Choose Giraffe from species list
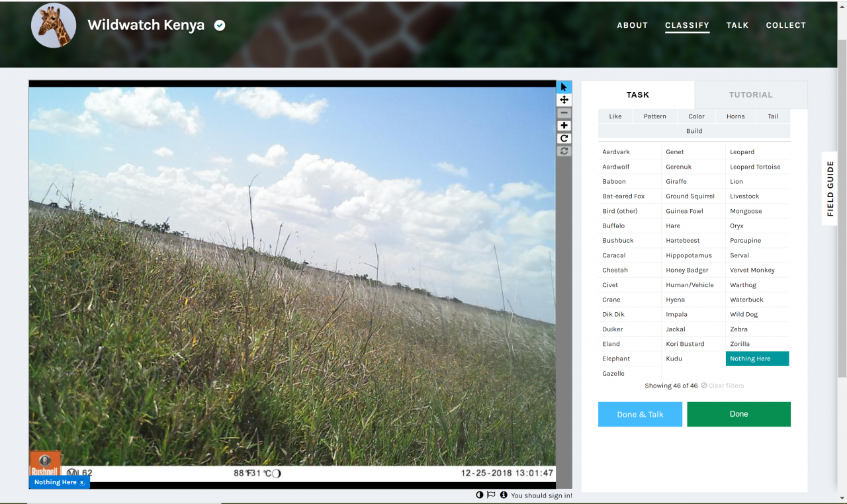The width and height of the screenshot is (847, 504). [x=693, y=181]
